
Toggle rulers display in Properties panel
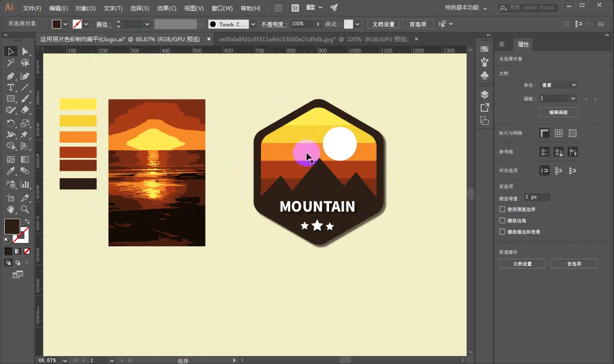coord(545,133)
